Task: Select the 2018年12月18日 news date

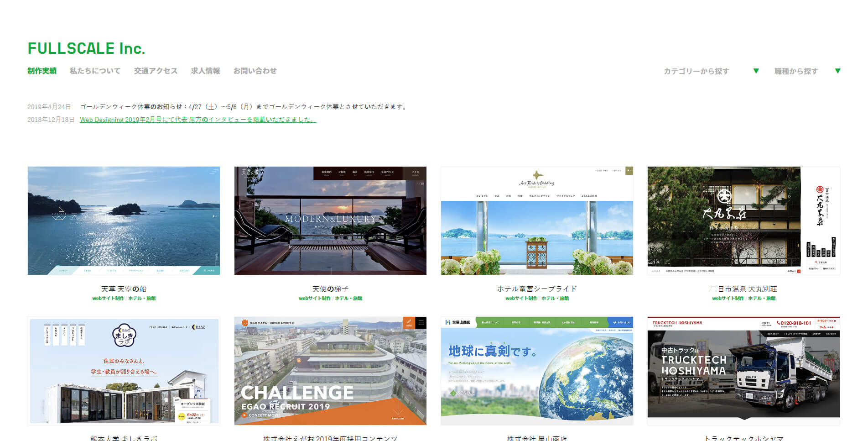Action: [x=51, y=120]
